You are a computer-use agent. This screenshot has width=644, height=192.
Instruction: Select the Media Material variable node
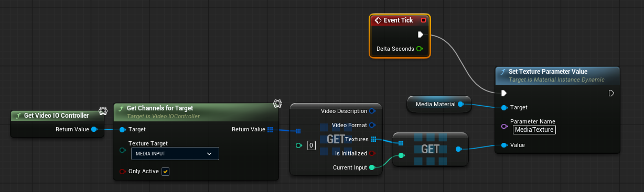pos(439,104)
